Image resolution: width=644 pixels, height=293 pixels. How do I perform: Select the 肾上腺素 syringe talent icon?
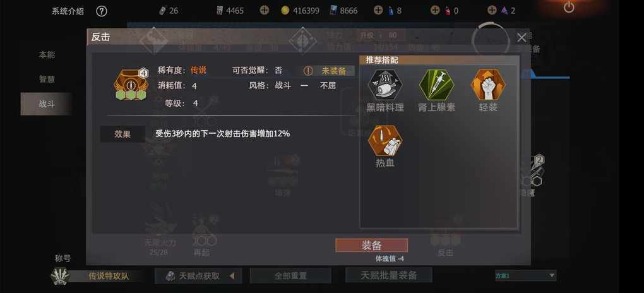[x=436, y=85]
